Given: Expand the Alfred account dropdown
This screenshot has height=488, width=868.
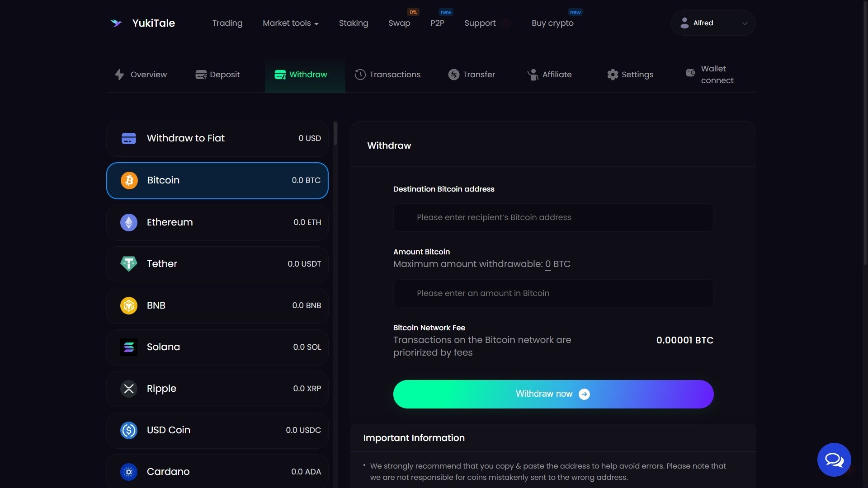Looking at the screenshot, I should click(x=744, y=23).
